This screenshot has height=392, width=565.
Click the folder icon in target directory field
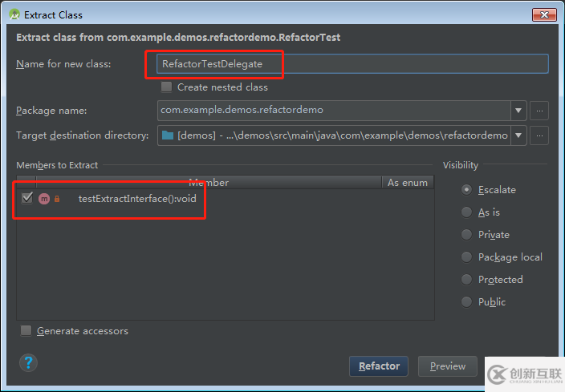(168, 135)
